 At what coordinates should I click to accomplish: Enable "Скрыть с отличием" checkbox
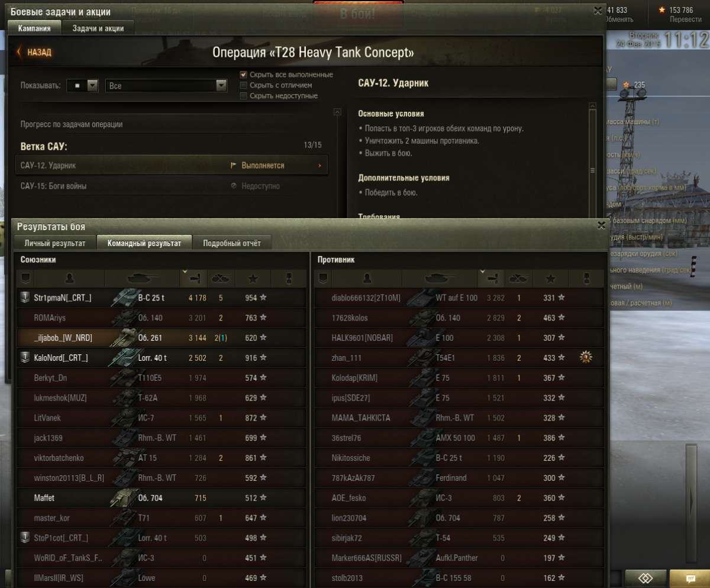point(243,85)
